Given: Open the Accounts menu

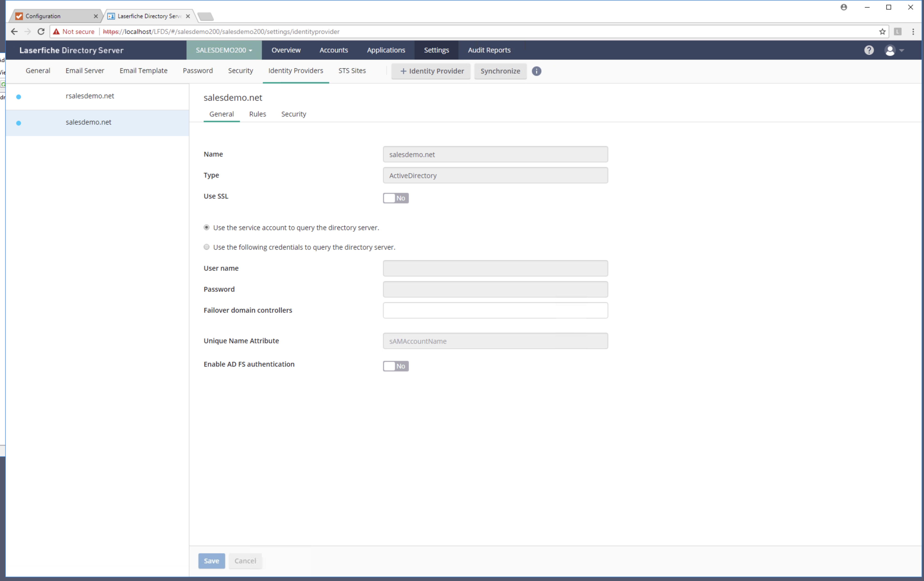Looking at the screenshot, I should tap(333, 50).
